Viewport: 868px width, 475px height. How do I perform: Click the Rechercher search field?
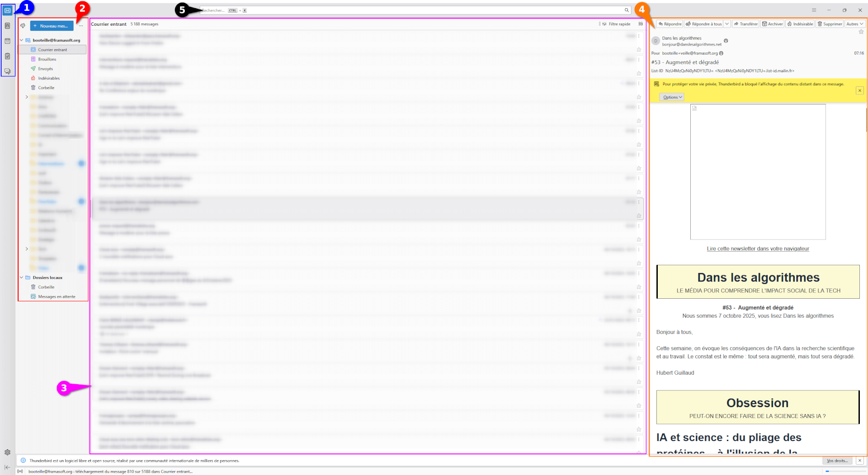407,10
